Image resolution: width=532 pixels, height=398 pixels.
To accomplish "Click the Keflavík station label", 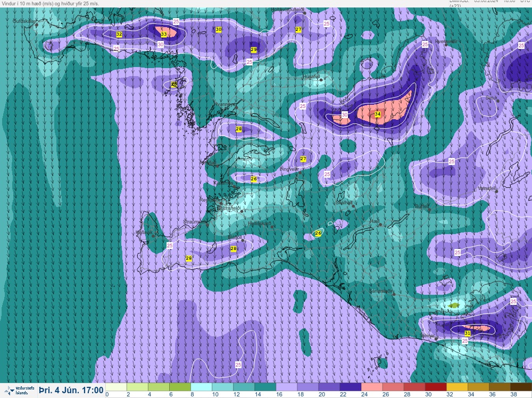I will tap(144, 233).
